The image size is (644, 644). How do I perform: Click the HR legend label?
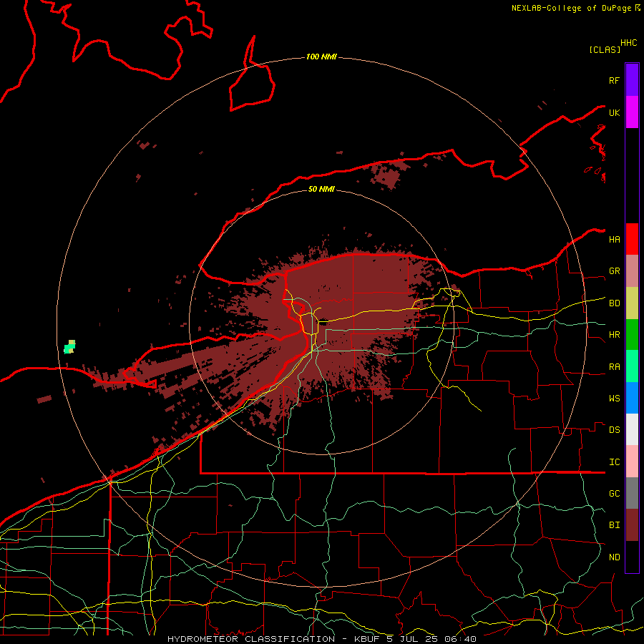tap(615, 335)
